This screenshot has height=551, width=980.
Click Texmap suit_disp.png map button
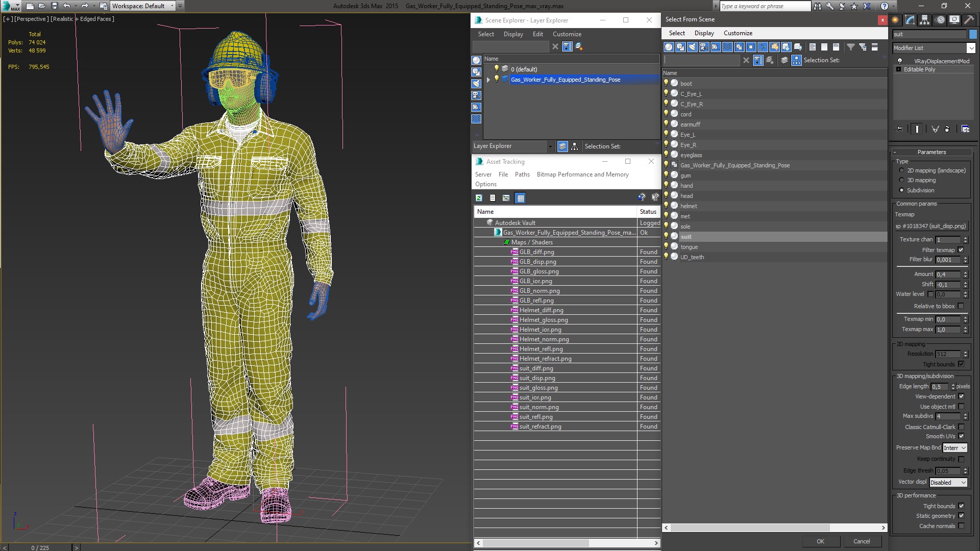[931, 226]
